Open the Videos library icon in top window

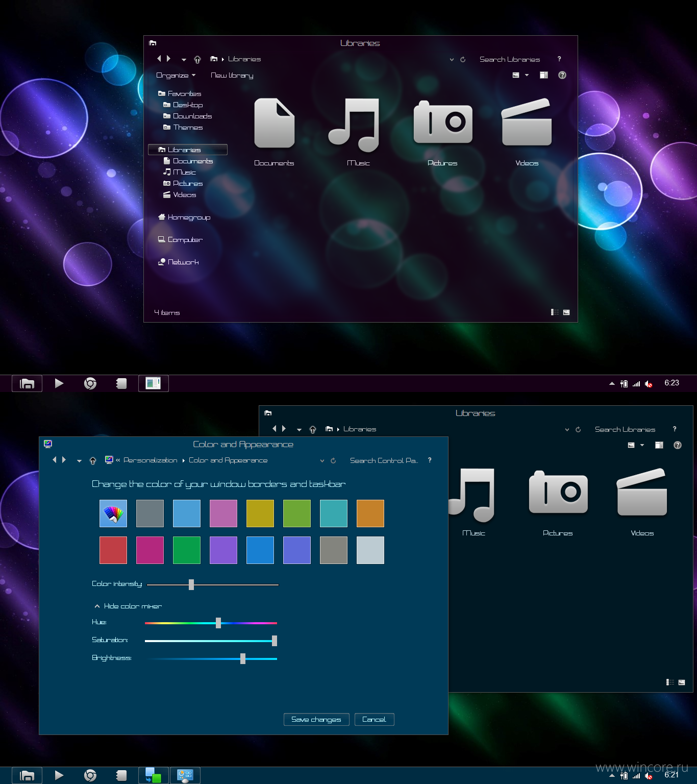click(x=527, y=122)
